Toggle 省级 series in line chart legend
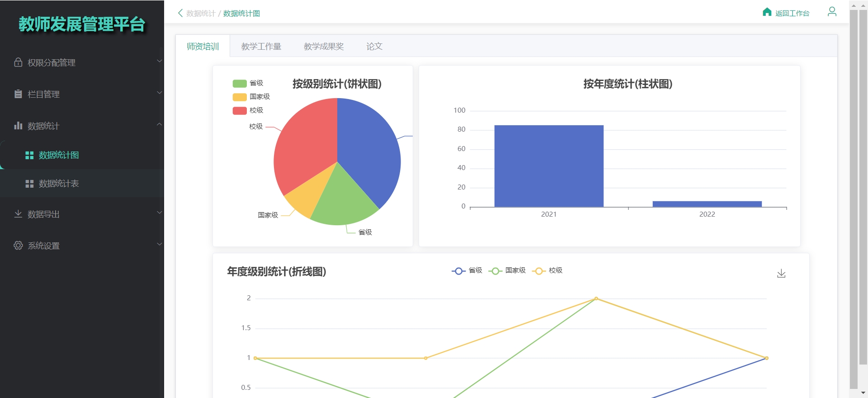The height and width of the screenshot is (398, 868). coord(467,270)
